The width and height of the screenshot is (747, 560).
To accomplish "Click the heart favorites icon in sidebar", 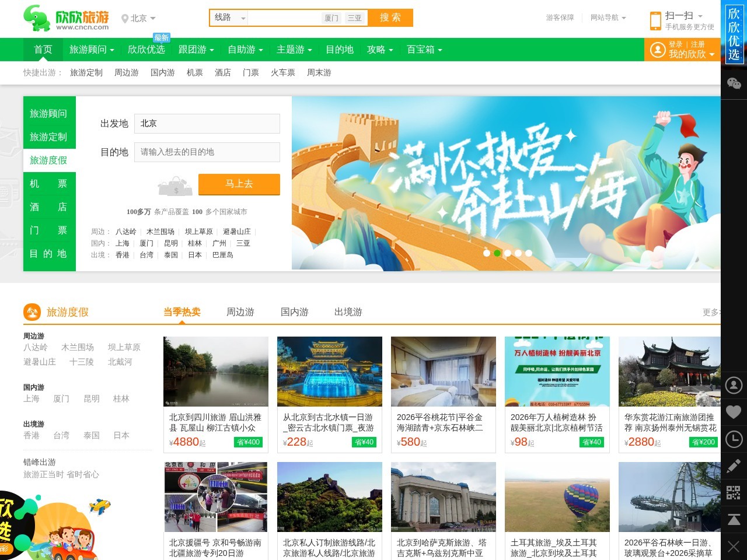I will pyautogui.click(x=734, y=412).
